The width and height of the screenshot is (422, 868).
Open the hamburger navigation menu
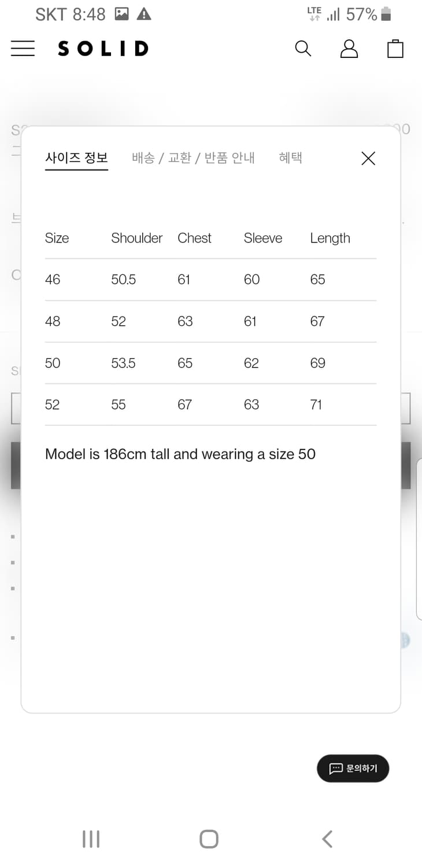tap(23, 49)
